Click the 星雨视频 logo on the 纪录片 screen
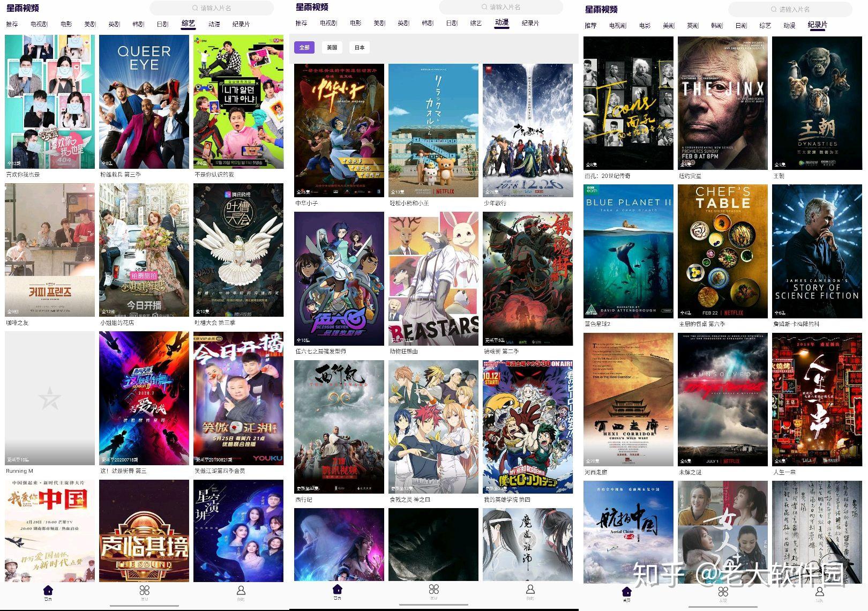This screenshot has width=868, height=611. pos(601,9)
